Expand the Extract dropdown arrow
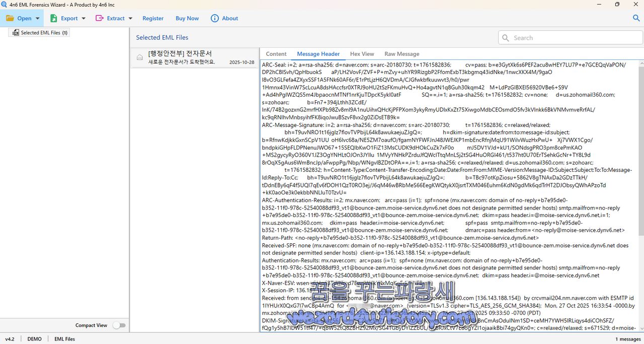 point(130,19)
